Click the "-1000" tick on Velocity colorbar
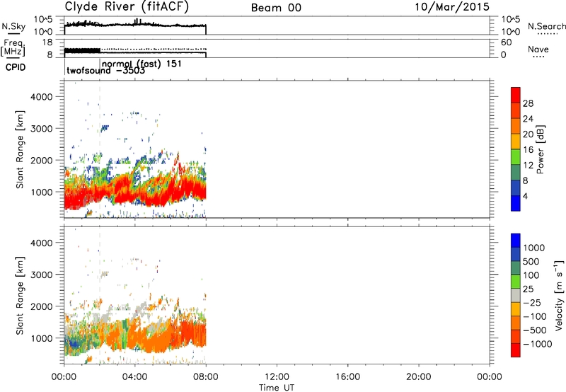Viewport: 566px width, 392px height. [538, 344]
